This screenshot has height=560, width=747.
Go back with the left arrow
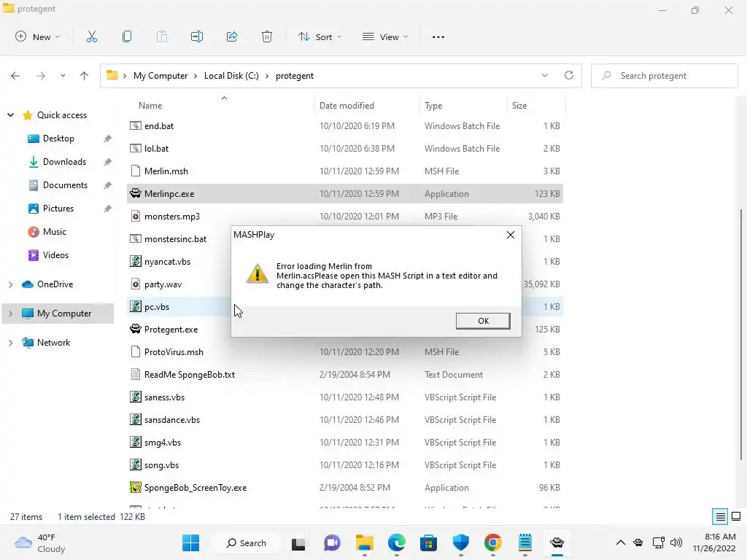(x=15, y=76)
